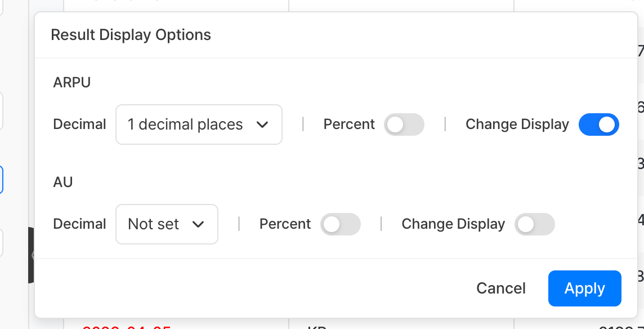
Task: Click the Percent label in the AU row
Action: [285, 224]
